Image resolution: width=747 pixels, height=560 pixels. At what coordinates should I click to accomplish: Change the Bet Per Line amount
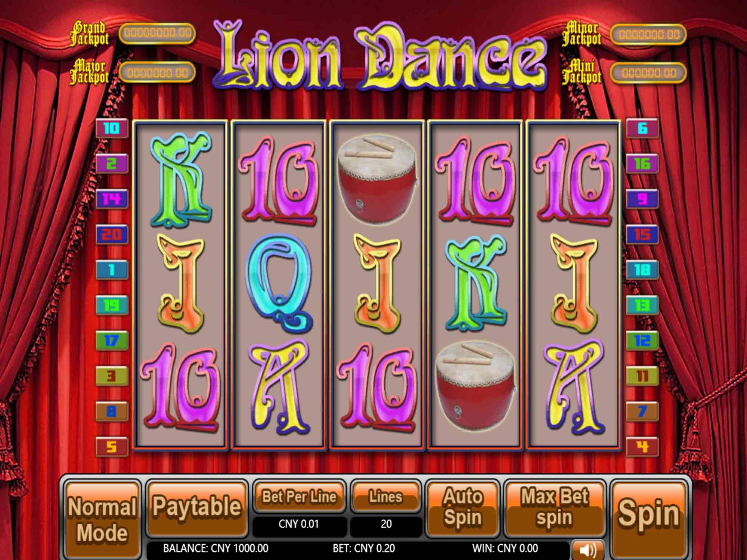tap(299, 497)
